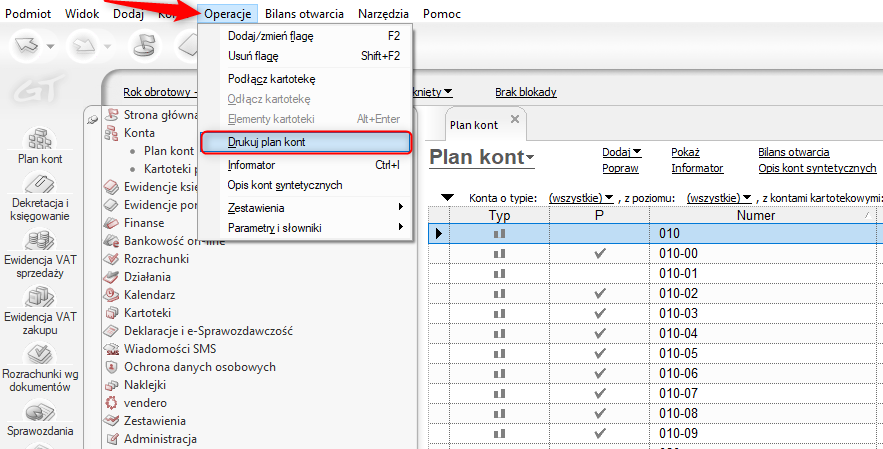Open the Sprawozdania sidebar icon
Image resolution: width=883 pixels, height=449 pixels.
pos(40,417)
